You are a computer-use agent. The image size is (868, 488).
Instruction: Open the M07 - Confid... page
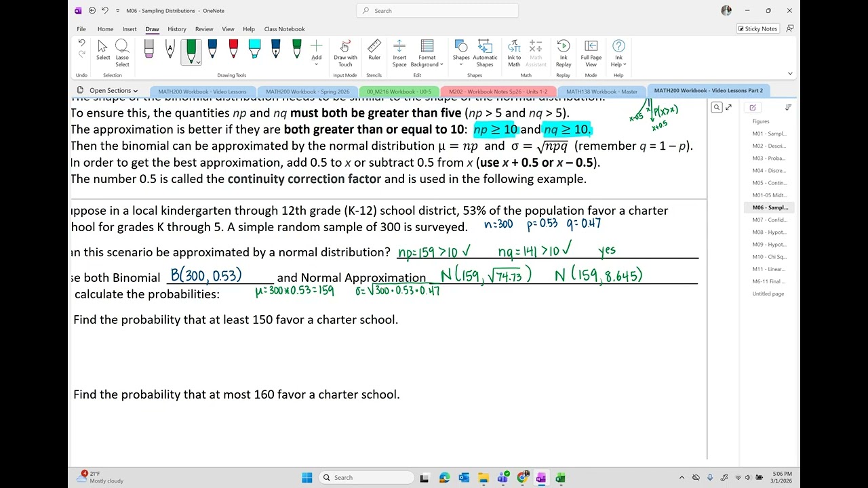(x=770, y=220)
